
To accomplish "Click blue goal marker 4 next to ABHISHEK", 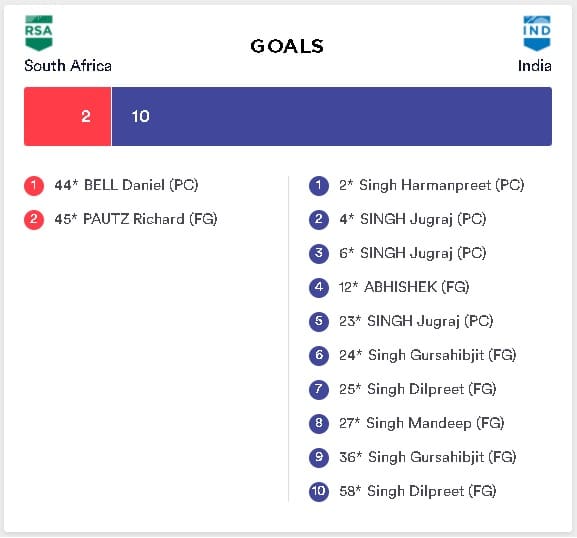I will (319, 287).
